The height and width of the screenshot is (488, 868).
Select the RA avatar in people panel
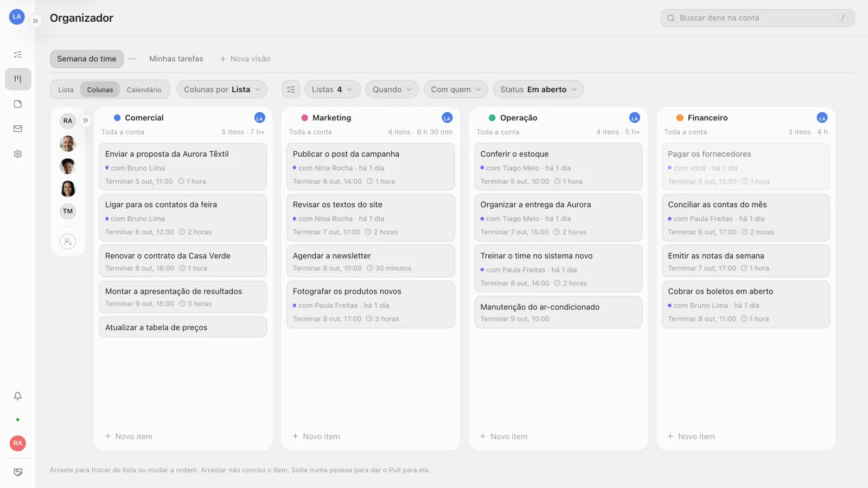(68, 121)
